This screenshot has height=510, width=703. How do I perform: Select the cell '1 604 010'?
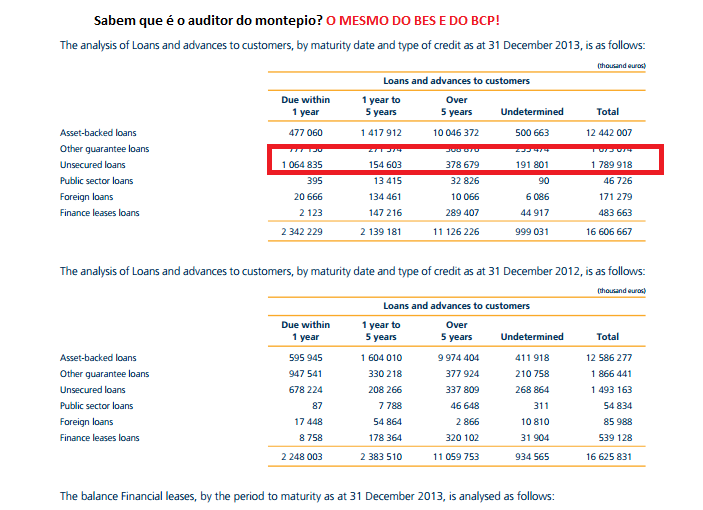[x=381, y=358]
